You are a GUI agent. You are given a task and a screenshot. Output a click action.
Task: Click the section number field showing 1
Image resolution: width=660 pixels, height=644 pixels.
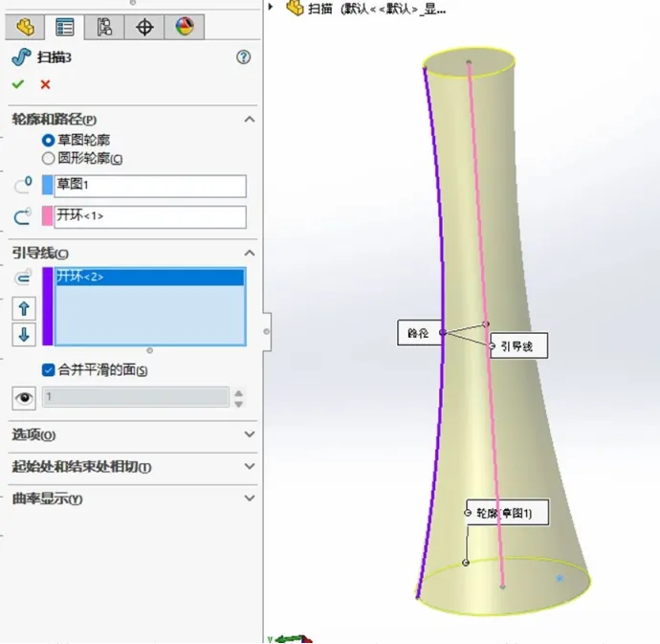tap(136, 397)
